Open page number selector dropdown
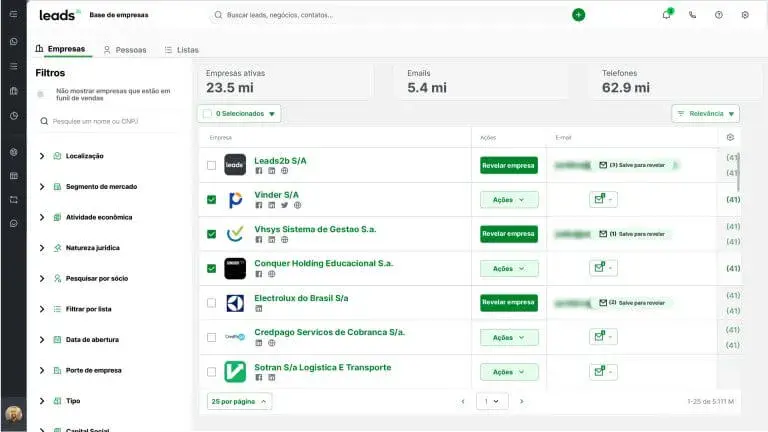Image resolution: width=768 pixels, height=432 pixels. pyautogui.click(x=492, y=401)
